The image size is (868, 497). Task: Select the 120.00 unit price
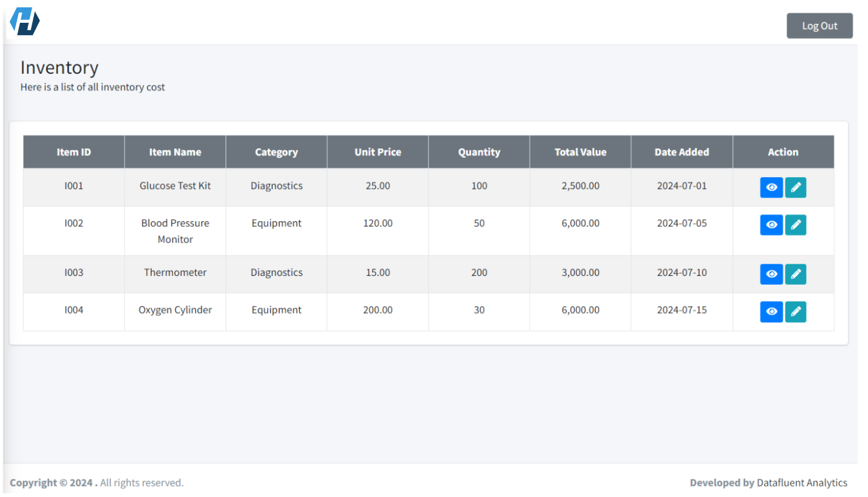[x=378, y=223]
